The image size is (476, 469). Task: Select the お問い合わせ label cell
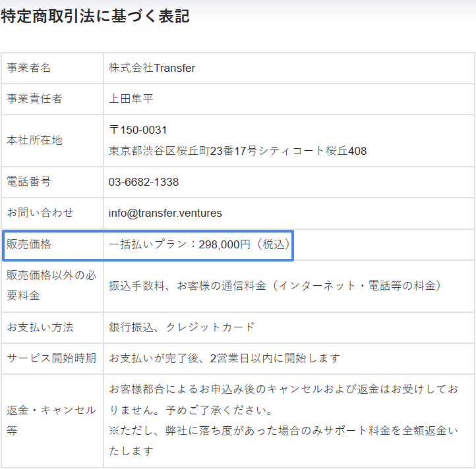click(52, 213)
